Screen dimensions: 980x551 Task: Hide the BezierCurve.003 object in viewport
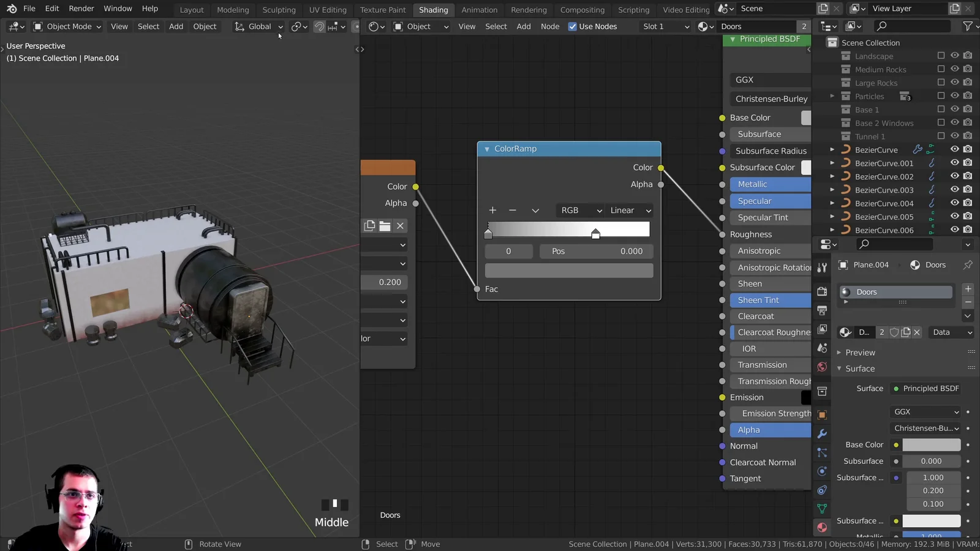pos(954,190)
